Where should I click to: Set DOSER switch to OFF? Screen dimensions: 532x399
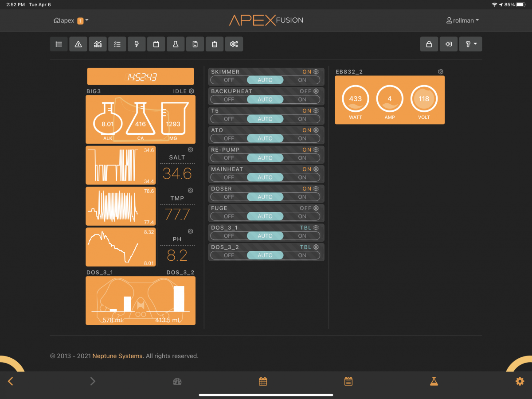click(229, 197)
